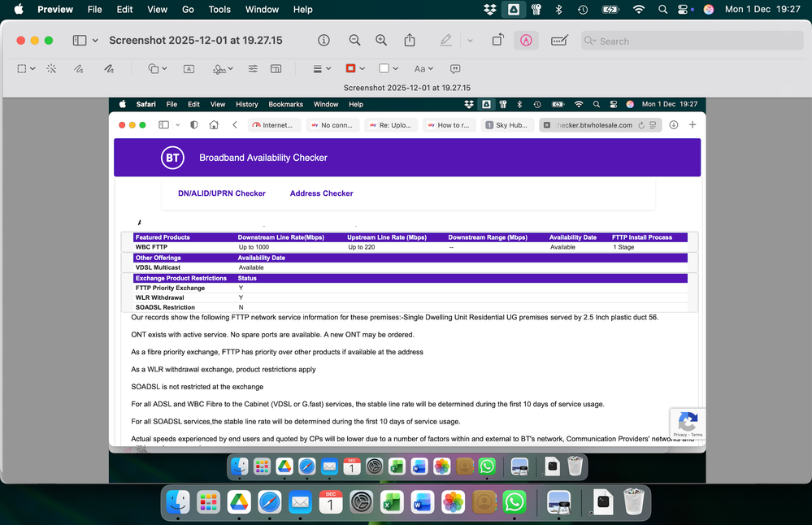Click the Spotlight search field in Preview

[691, 40]
